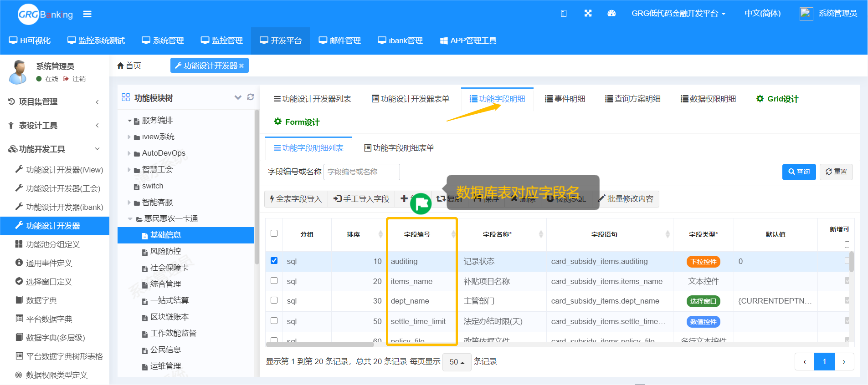Check the items_name row checkbox
The image size is (868, 385).
274,281
